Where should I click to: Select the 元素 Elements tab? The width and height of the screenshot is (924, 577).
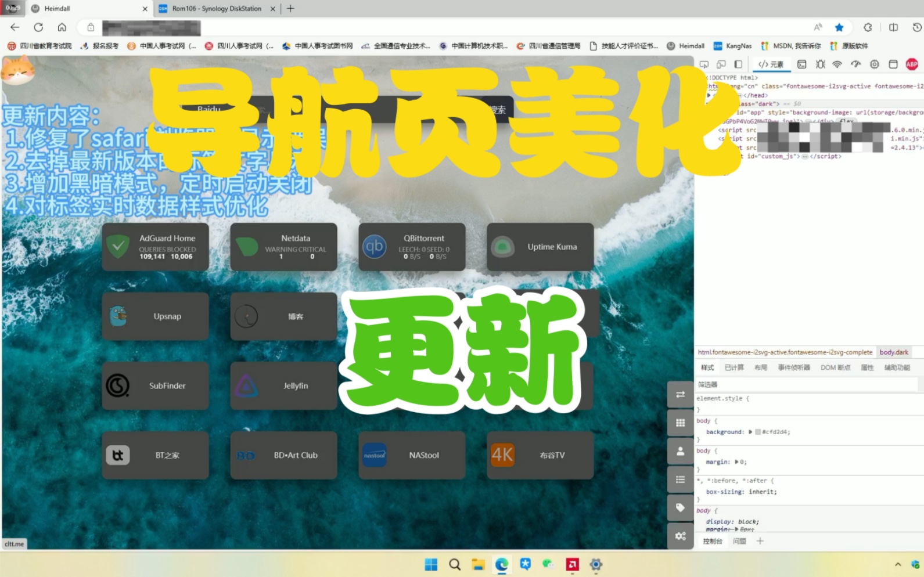(771, 64)
